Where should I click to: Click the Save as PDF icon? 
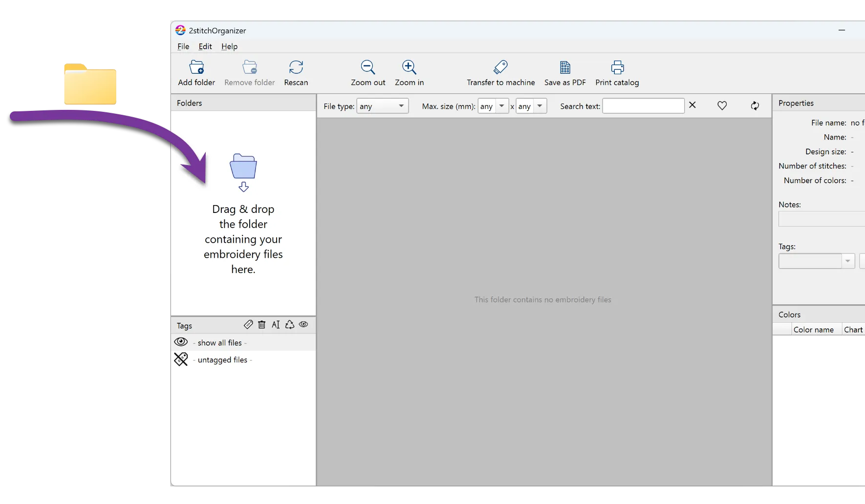[565, 67]
